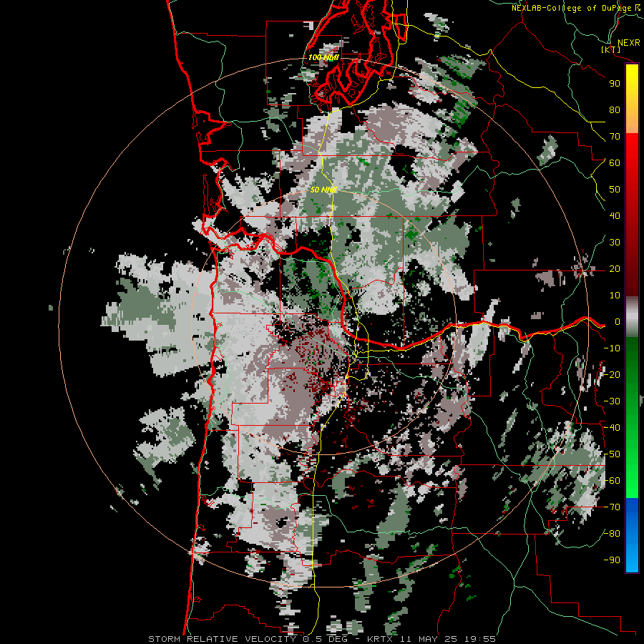Click the "11 MAY 25" date in caption
The width and height of the screenshot is (644, 644).
click(x=429, y=639)
